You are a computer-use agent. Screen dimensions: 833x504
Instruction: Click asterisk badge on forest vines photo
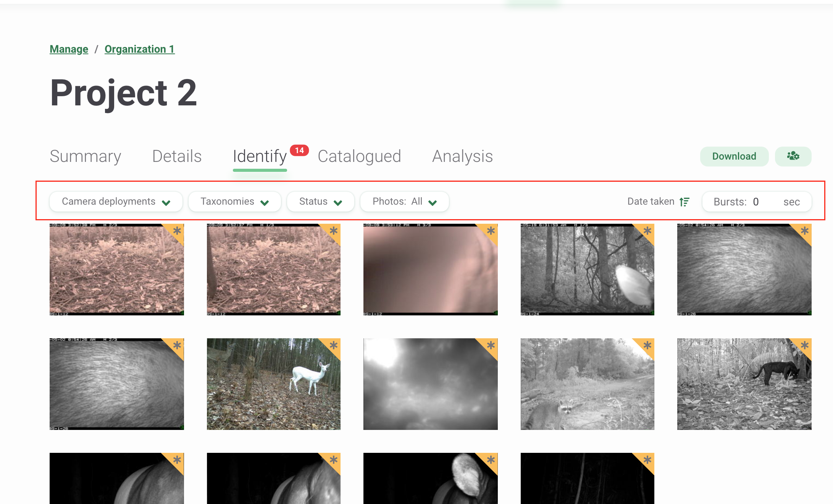[647, 231]
